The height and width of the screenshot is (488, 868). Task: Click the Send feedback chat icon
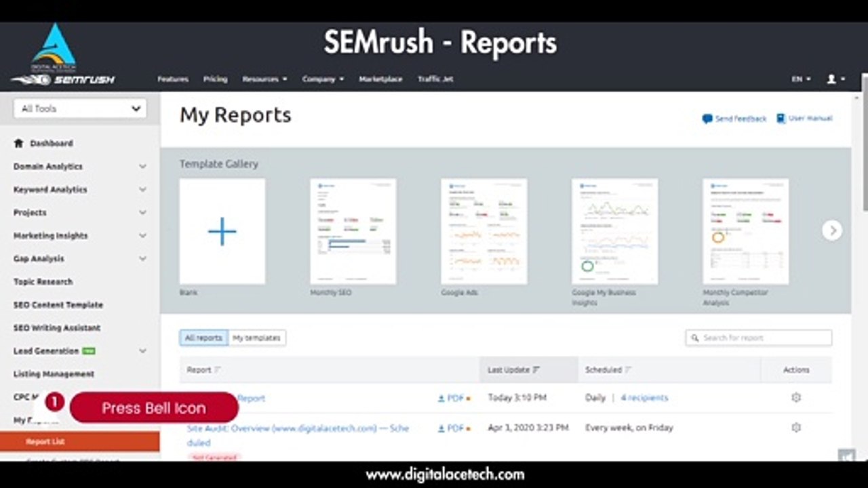pos(707,119)
